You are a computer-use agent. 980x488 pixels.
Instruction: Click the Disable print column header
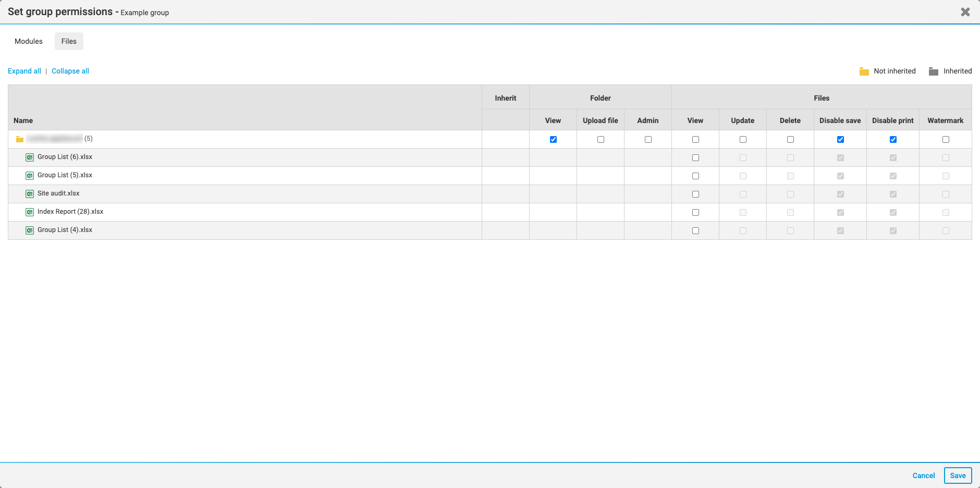pos(893,120)
